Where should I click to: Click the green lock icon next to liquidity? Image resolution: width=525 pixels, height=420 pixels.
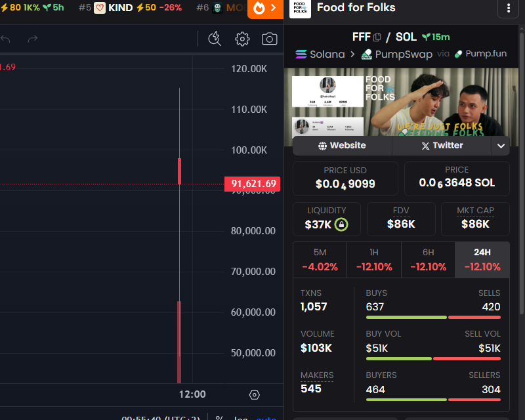click(x=341, y=224)
